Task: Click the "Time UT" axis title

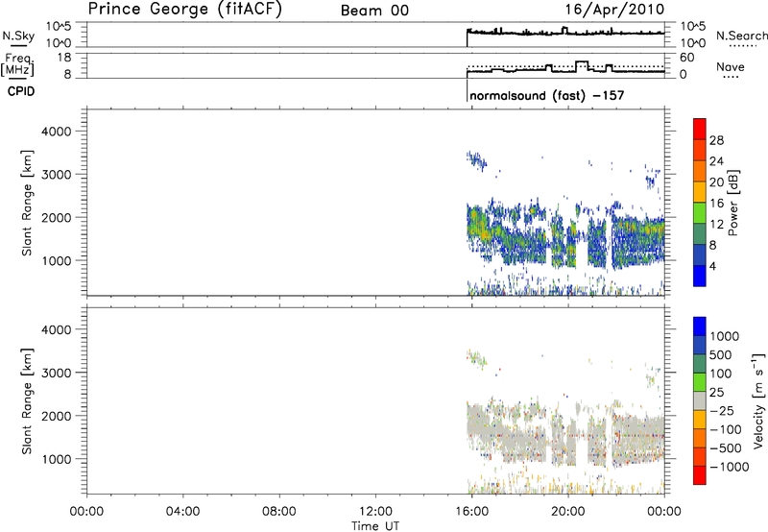Action: coord(375,525)
